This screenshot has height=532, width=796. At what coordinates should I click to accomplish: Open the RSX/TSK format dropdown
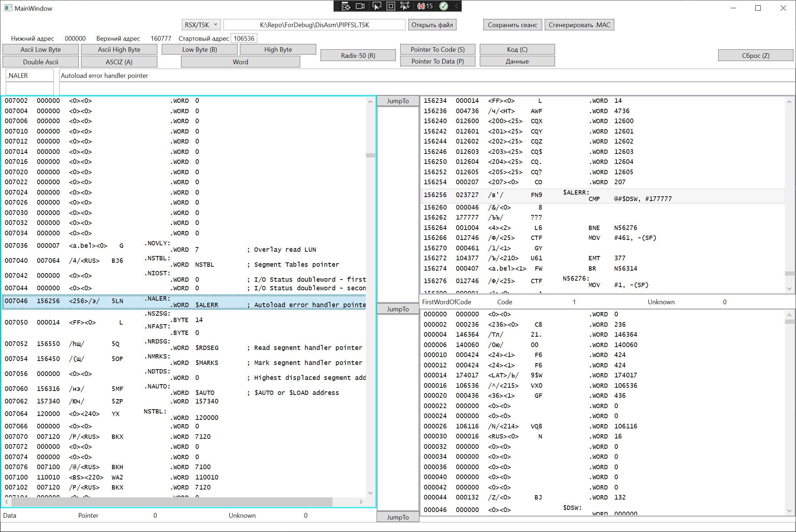(201, 25)
